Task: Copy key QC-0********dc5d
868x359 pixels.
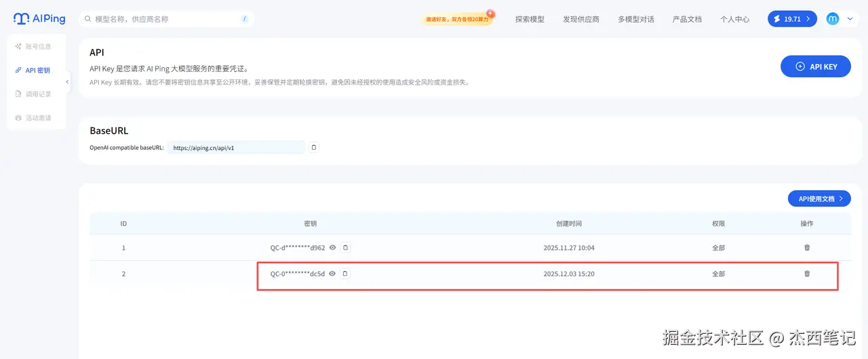Action: 345,273
